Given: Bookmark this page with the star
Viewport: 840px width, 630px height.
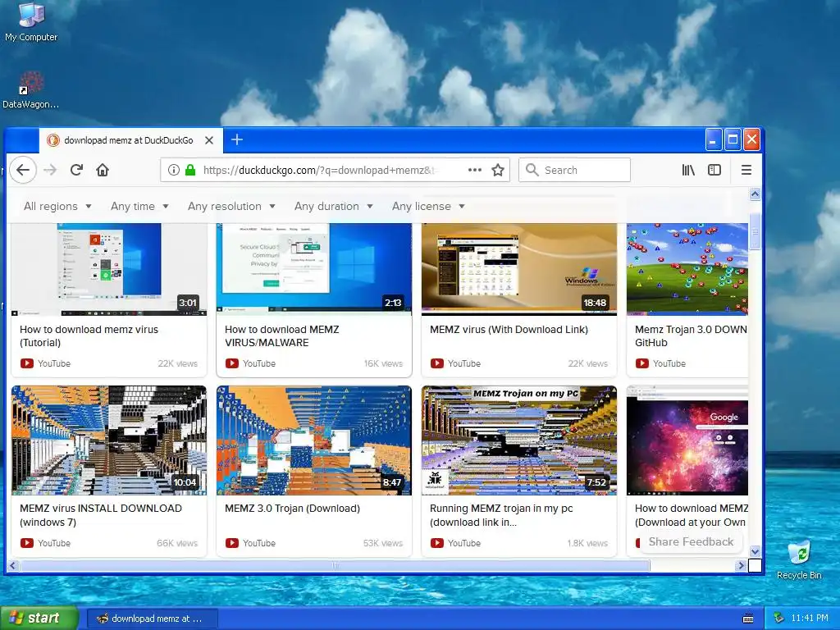Looking at the screenshot, I should click(x=498, y=171).
